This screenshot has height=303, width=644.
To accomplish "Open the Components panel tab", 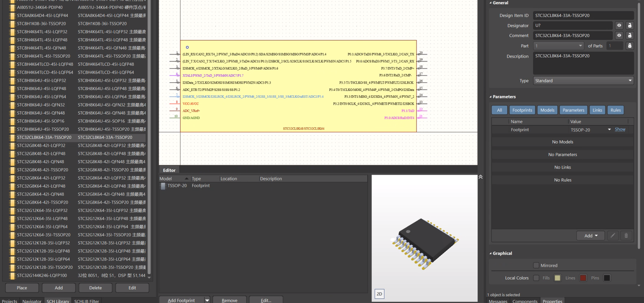I will tap(525, 301).
